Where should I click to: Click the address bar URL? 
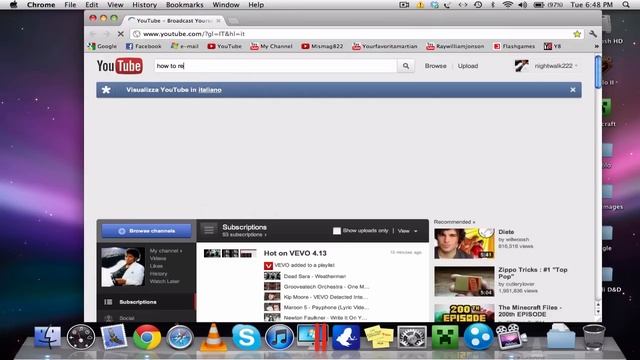click(194, 34)
